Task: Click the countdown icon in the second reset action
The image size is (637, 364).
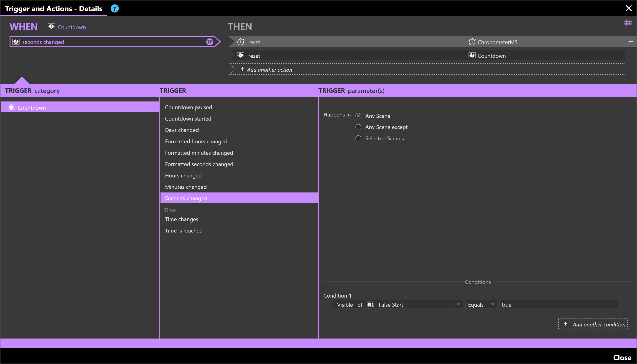Action: point(241,56)
